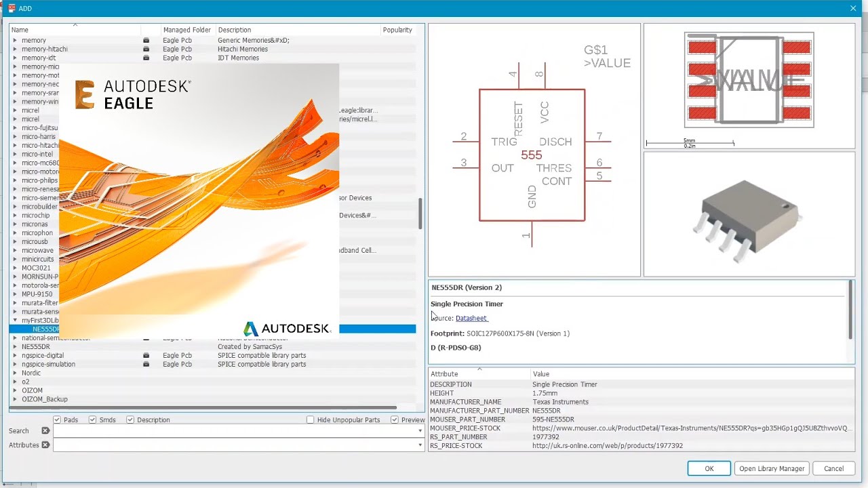Sort by the Popularity column header

pyautogui.click(x=397, y=30)
